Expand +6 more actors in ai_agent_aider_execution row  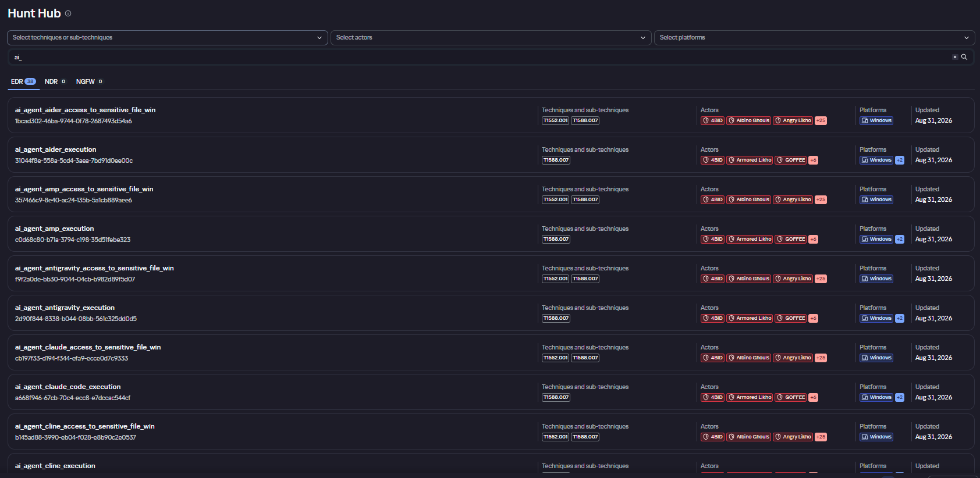813,160
